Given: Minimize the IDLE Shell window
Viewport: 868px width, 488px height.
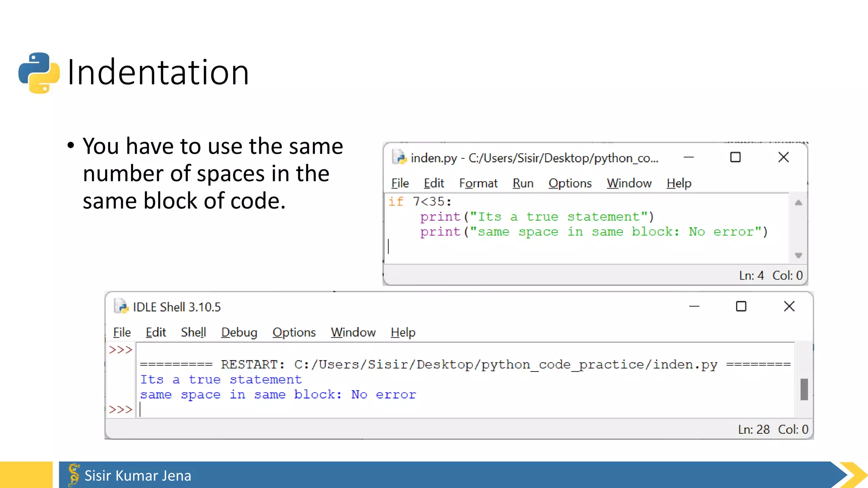Looking at the screenshot, I should (x=694, y=306).
